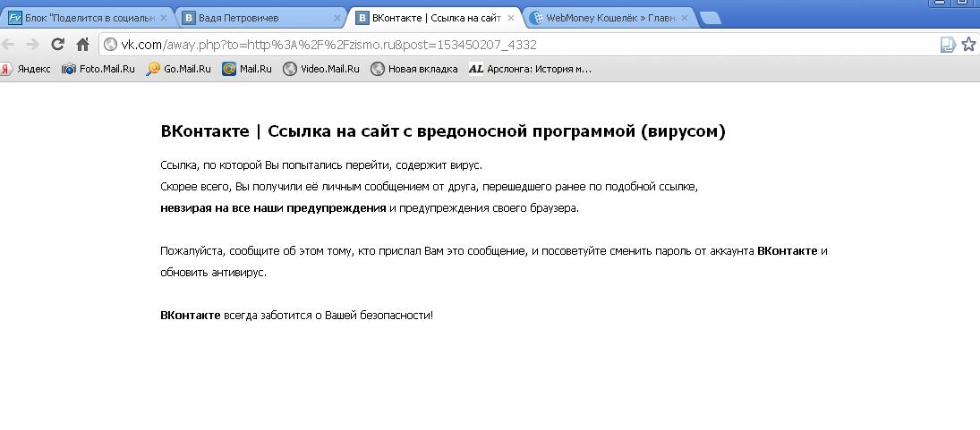
Task: Open the Go.Mail.Ru bookmark
Action: coord(179,69)
